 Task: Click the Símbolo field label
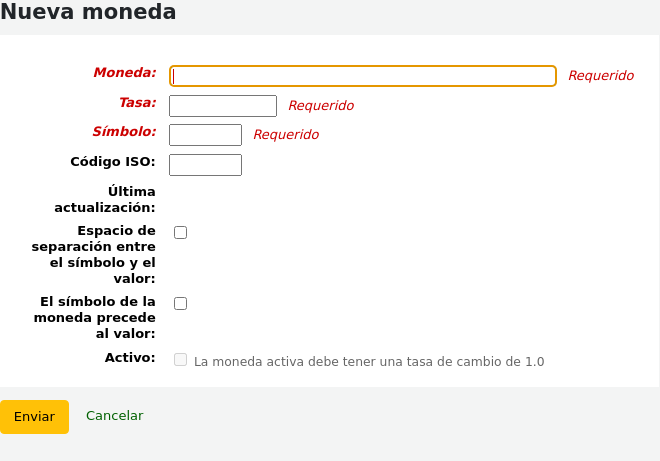[124, 132]
